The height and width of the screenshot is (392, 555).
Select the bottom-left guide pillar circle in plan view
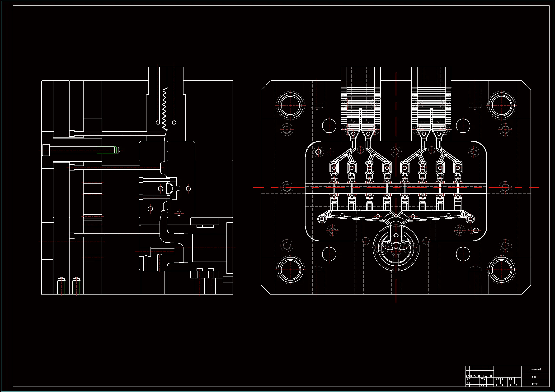point(290,270)
